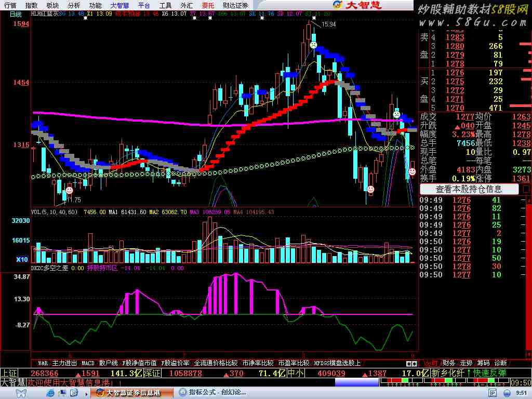Open the 工具 menu
The image size is (532, 399).
(165, 5)
